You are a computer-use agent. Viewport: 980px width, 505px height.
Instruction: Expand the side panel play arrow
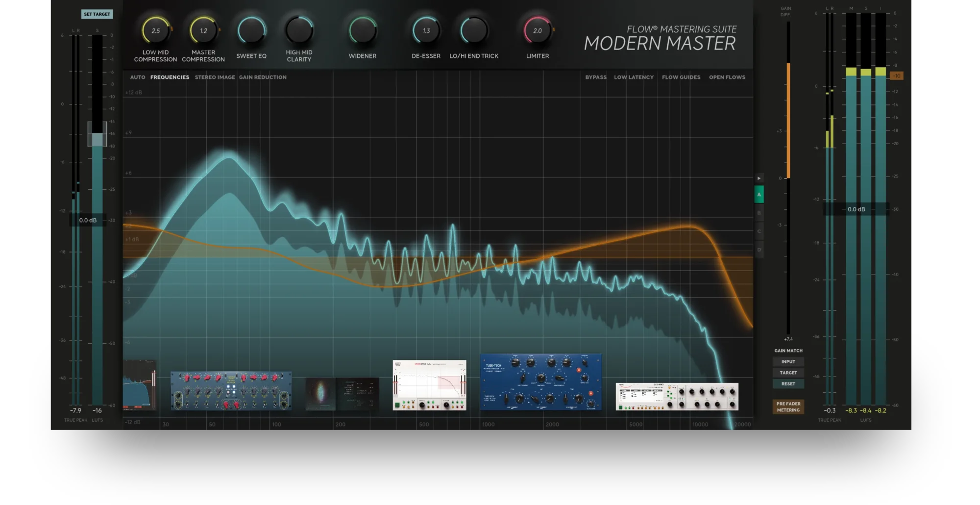(x=759, y=178)
